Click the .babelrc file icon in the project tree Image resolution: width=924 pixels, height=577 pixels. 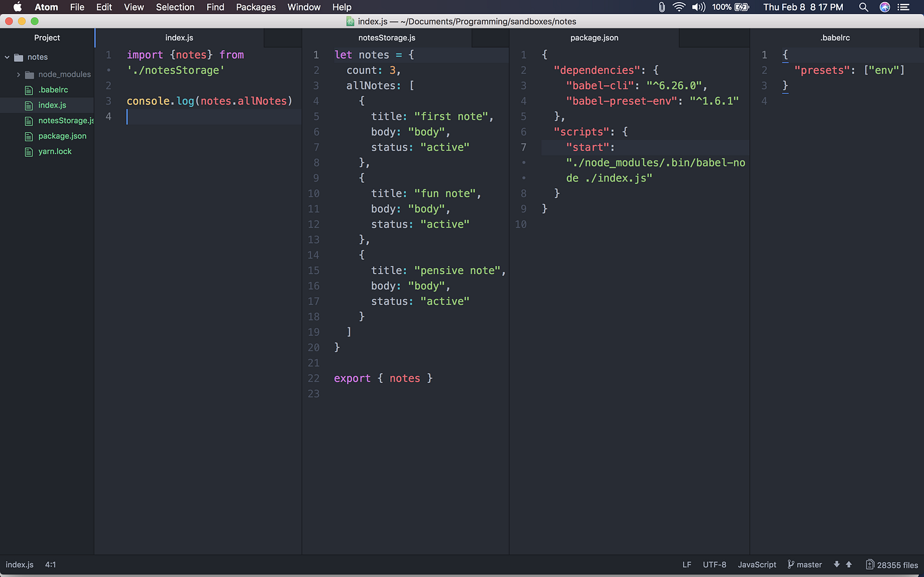click(29, 90)
